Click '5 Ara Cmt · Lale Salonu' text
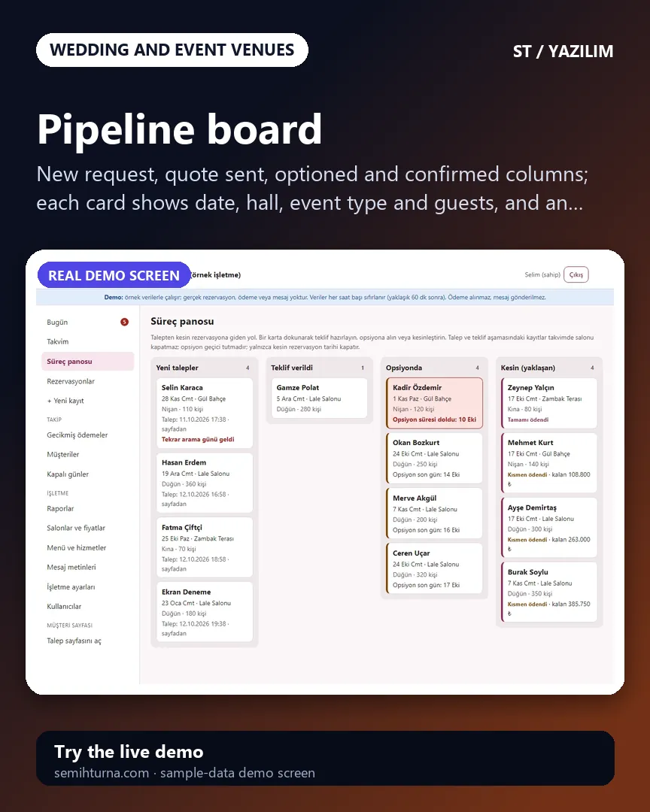 click(309, 398)
